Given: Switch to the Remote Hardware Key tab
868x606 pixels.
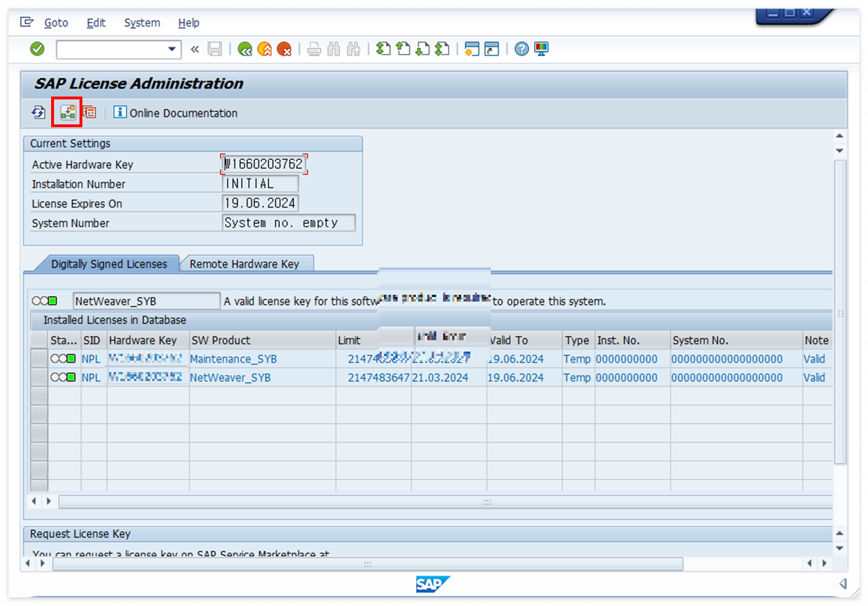Looking at the screenshot, I should [244, 264].
